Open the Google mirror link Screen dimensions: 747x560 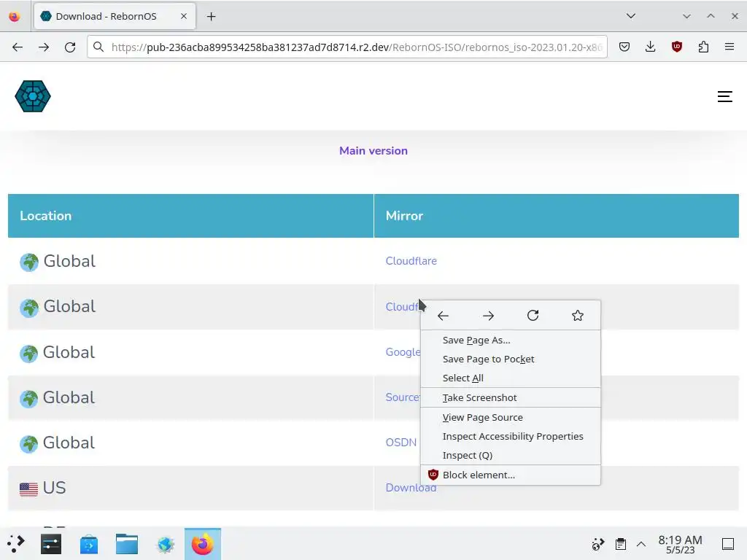[403, 352]
